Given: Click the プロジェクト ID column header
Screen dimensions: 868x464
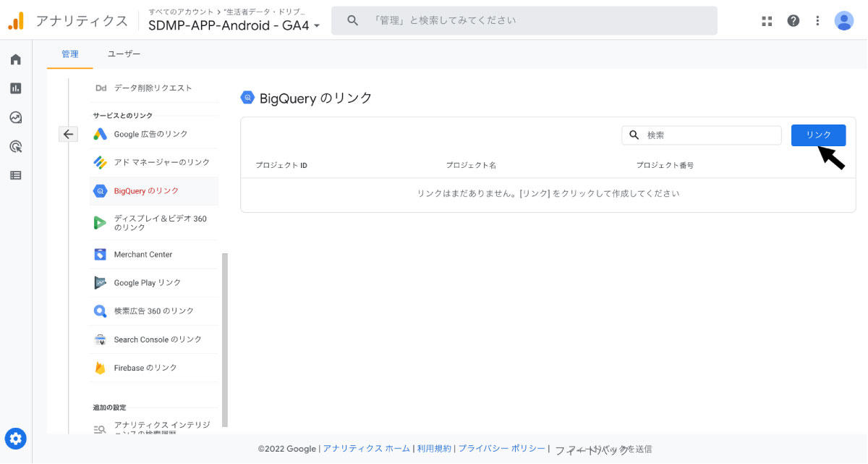Looking at the screenshot, I should click(x=281, y=166).
